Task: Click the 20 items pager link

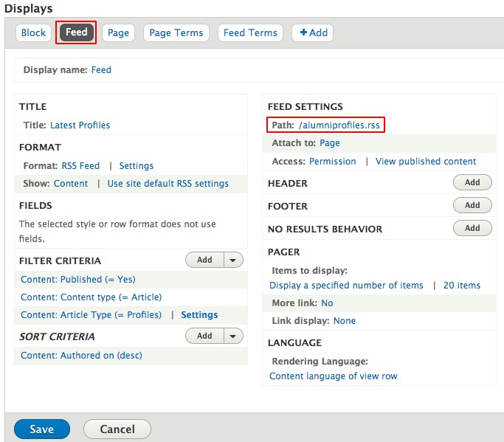Action: [x=462, y=285]
